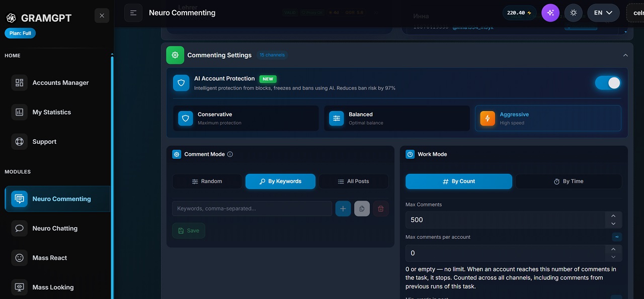Increase Max comments per account value
The image size is (644, 299).
(613, 249)
